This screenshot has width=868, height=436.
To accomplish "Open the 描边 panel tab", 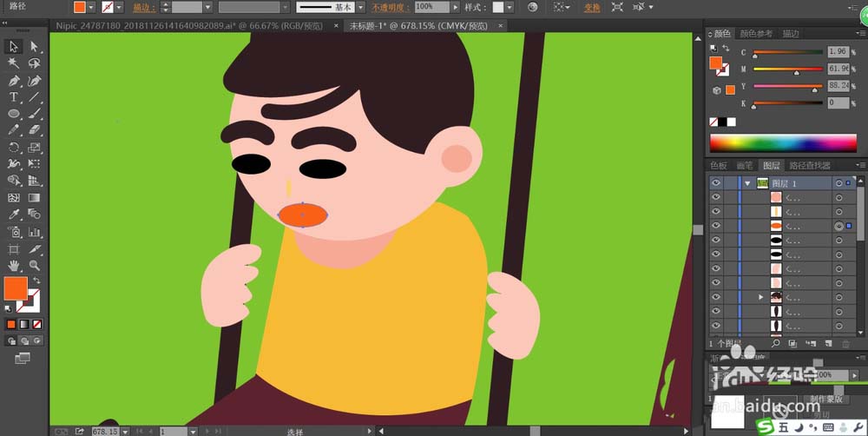I will tap(791, 34).
